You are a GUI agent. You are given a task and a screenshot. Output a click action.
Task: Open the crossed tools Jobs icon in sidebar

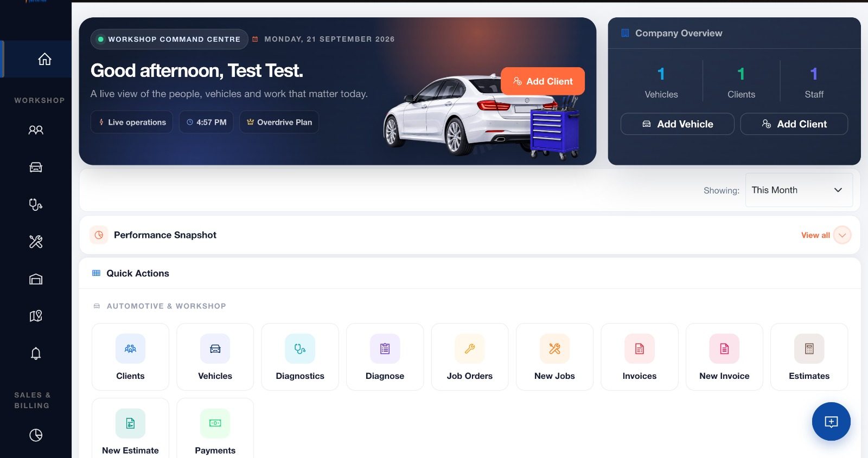point(36,242)
